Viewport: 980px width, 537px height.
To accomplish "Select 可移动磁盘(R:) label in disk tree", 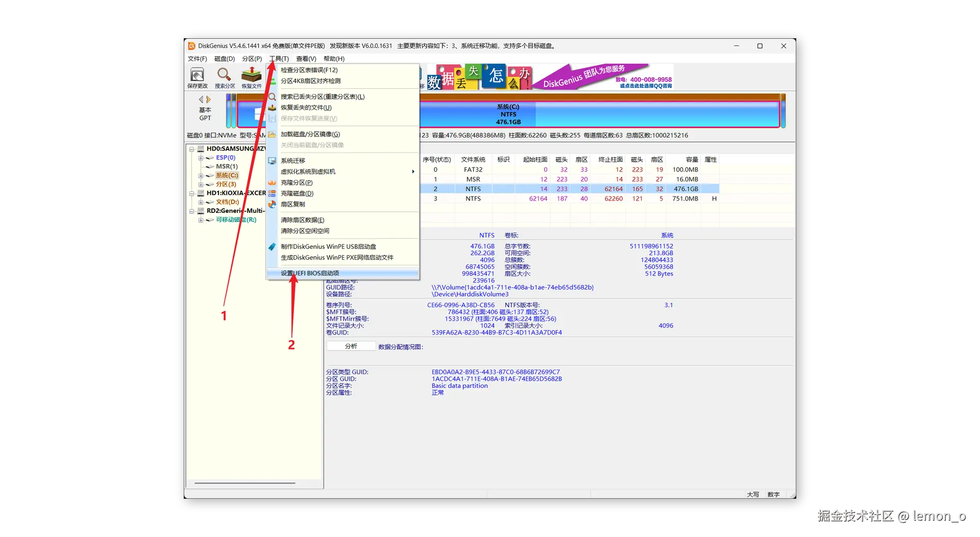I will click(236, 220).
